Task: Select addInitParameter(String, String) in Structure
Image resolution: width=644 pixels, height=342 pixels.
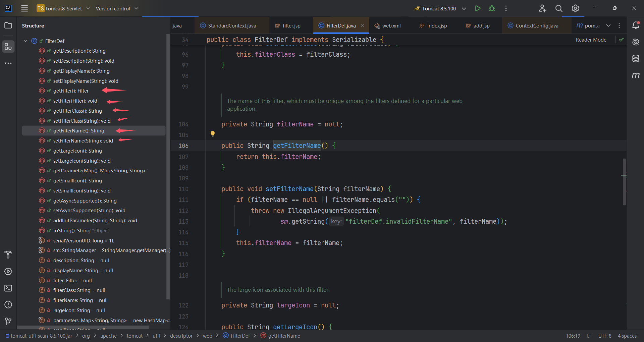Action: coord(95,221)
